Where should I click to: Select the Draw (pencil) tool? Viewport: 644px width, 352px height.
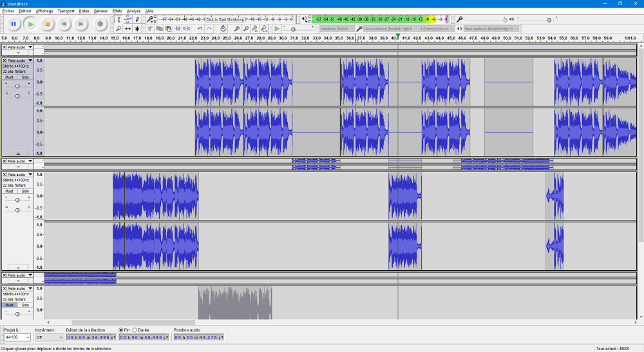pos(137,19)
